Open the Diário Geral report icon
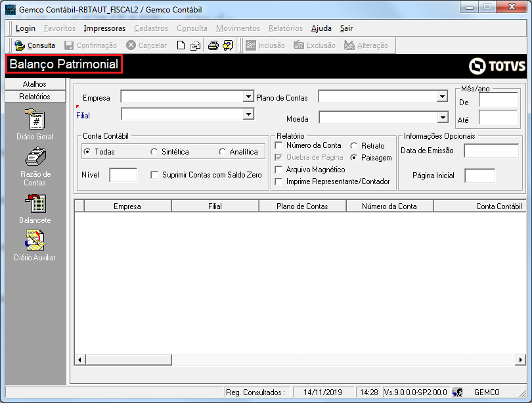The height and width of the screenshot is (403, 532). coord(35,119)
